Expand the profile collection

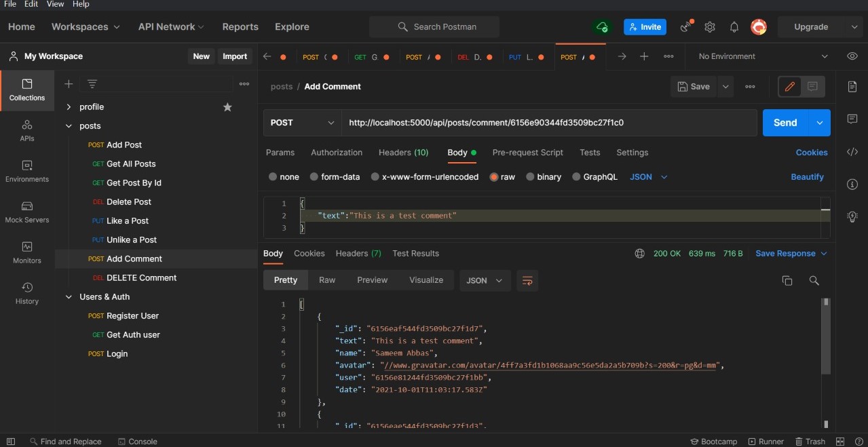point(69,106)
